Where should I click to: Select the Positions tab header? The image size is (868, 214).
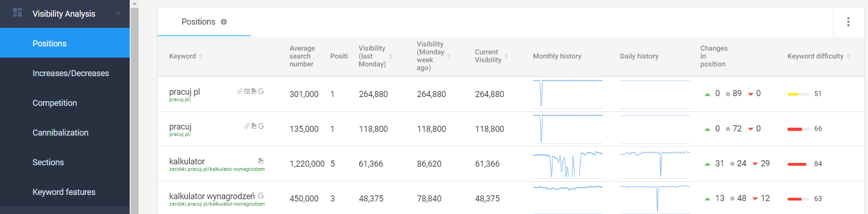click(x=205, y=22)
